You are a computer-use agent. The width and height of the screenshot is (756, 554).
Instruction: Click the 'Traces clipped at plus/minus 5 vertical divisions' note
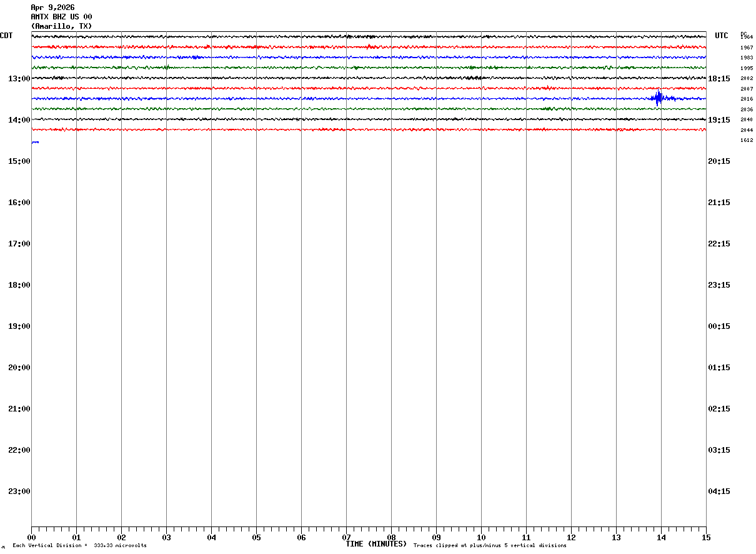tap(490, 546)
